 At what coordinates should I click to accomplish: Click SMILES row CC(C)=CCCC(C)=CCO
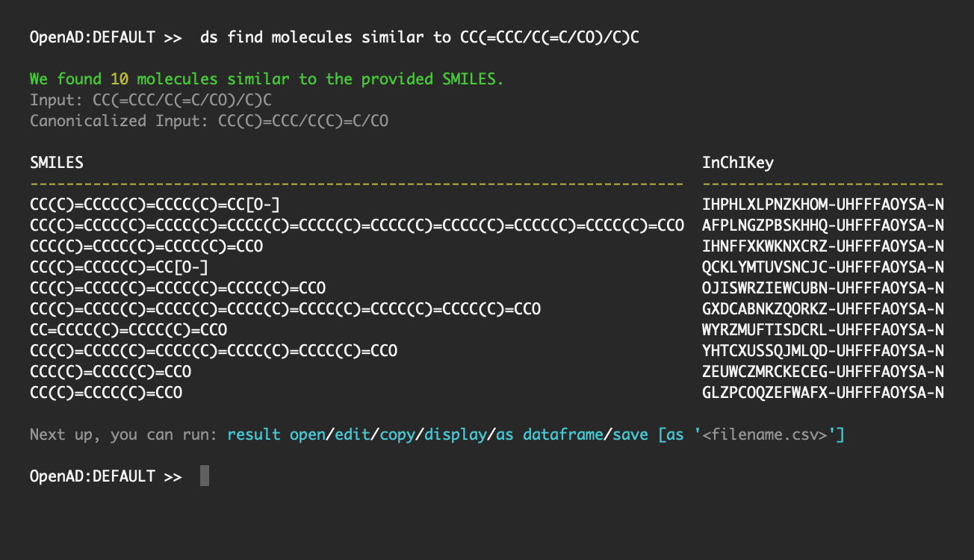coord(106,393)
